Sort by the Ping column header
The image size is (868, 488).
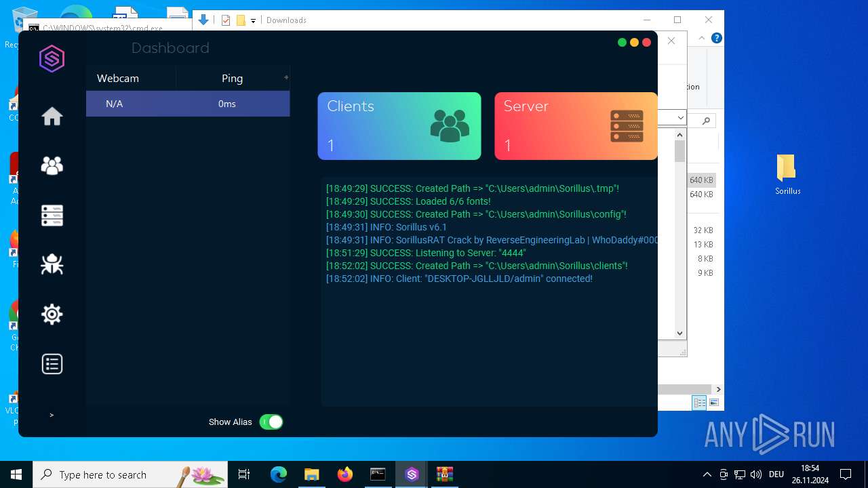tap(232, 79)
